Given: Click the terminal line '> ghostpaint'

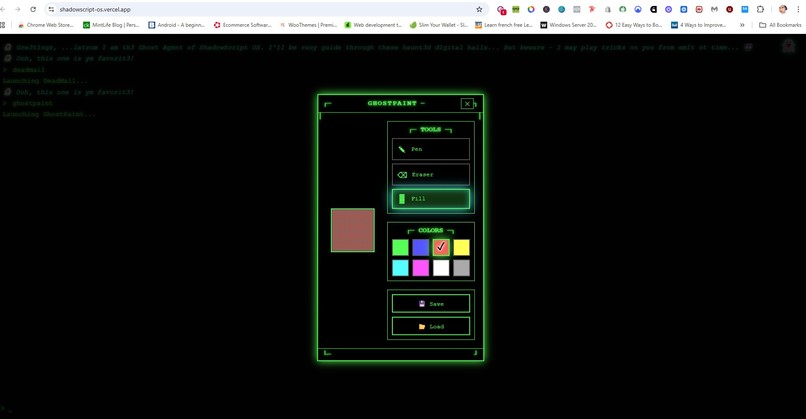Looking at the screenshot, I should tap(28, 103).
